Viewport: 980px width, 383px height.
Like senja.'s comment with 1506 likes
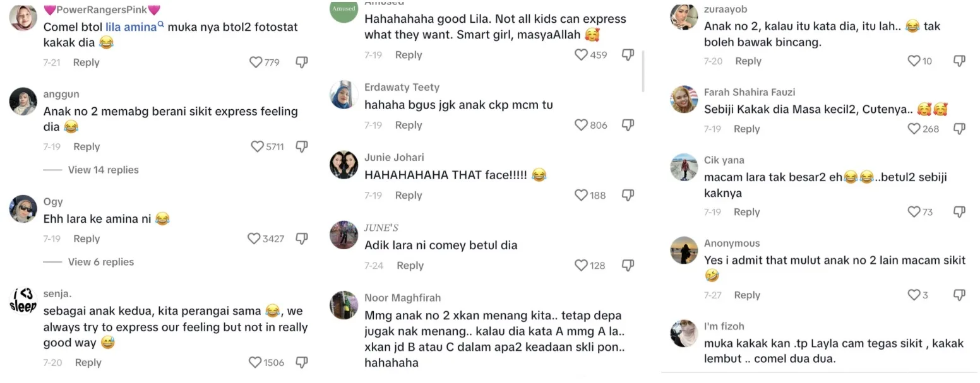255,362
